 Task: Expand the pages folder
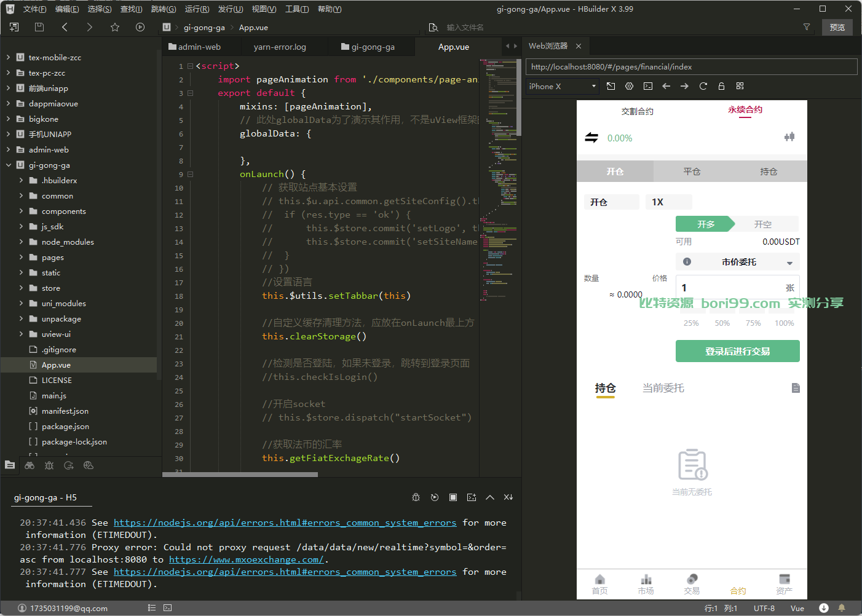click(x=21, y=257)
